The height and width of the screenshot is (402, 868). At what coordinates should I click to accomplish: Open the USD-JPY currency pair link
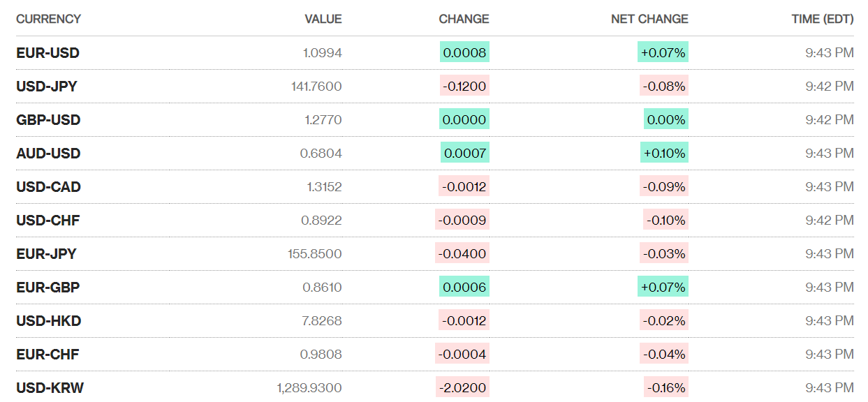pyautogui.click(x=47, y=87)
